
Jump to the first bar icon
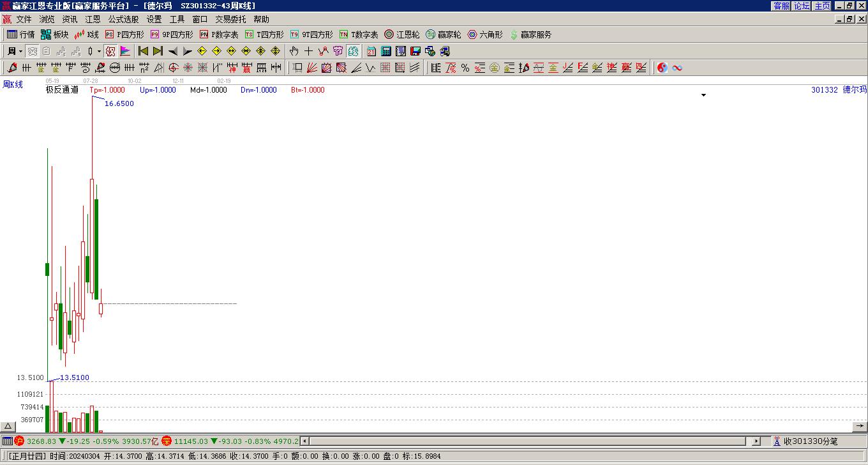pos(143,51)
